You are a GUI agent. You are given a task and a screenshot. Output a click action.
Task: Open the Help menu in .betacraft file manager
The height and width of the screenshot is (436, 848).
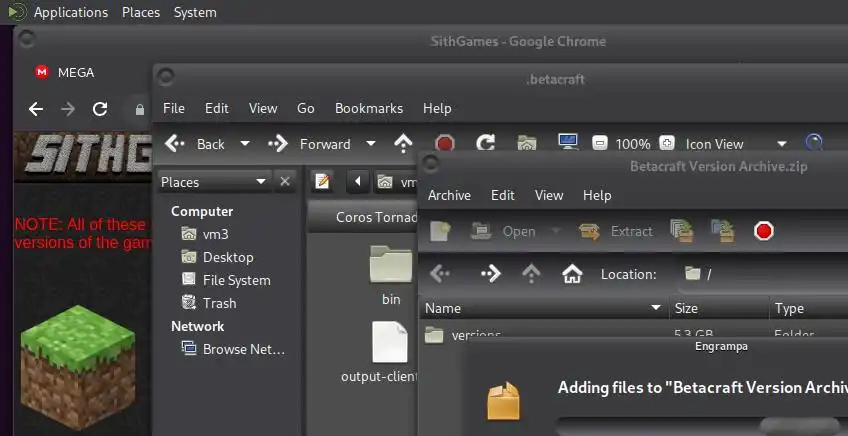437,108
